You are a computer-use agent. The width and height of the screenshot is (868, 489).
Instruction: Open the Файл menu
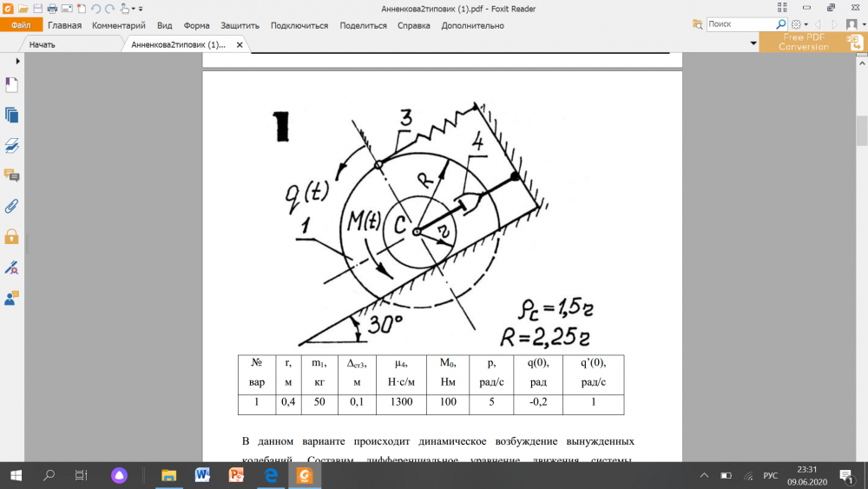click(x=21, y=25)
